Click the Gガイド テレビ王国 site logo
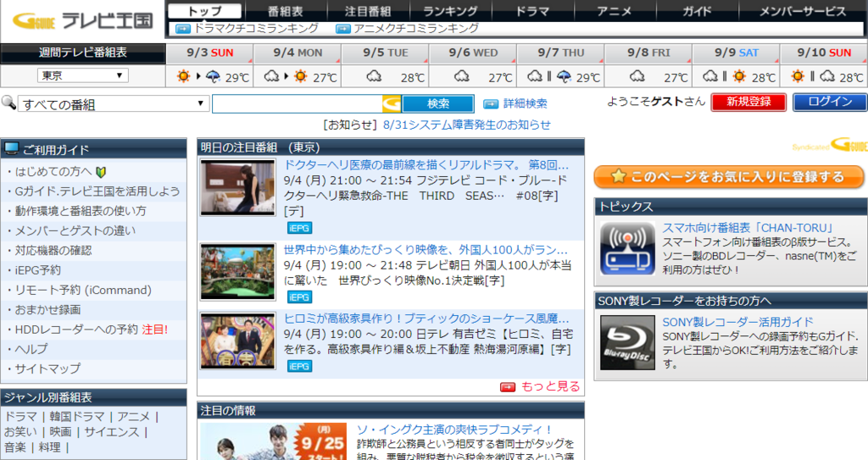 (82, 21)
